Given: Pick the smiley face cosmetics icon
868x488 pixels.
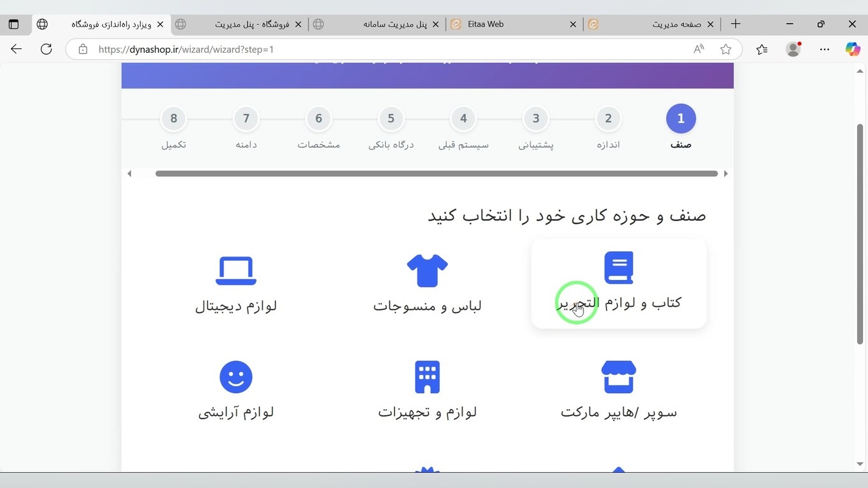Looking at the screenshot, I should 236,377.
